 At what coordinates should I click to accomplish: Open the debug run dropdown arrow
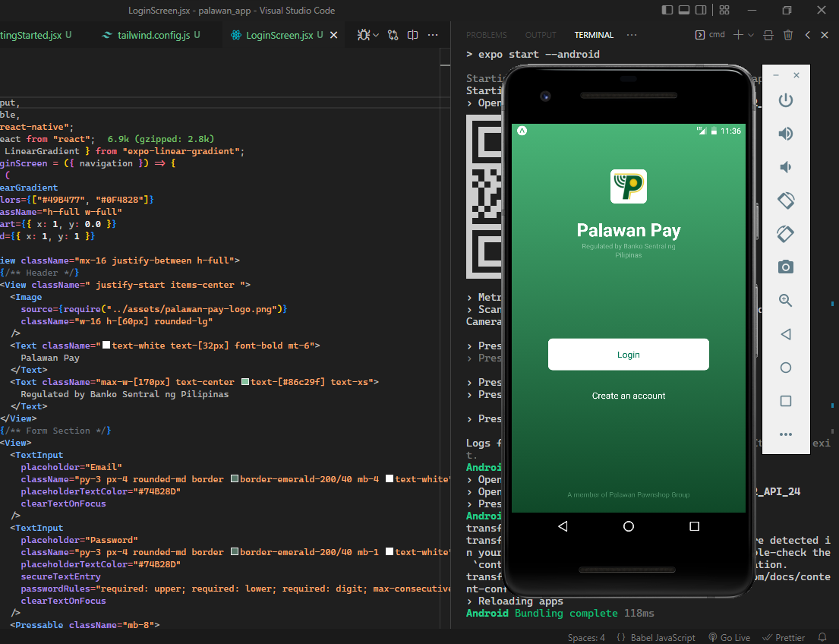[x=376, y=36]
